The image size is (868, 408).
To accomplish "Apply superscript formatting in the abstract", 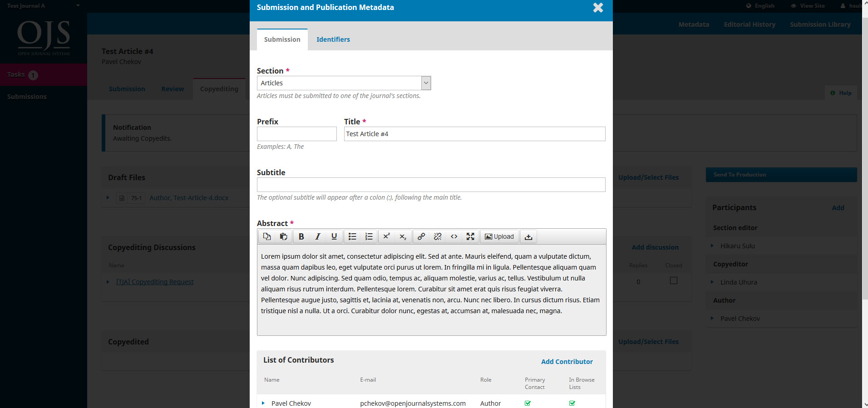I will [386, 236].
